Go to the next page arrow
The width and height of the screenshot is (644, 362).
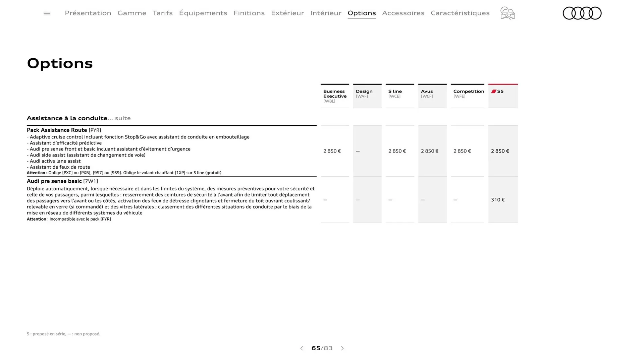(x=342, y=348)
